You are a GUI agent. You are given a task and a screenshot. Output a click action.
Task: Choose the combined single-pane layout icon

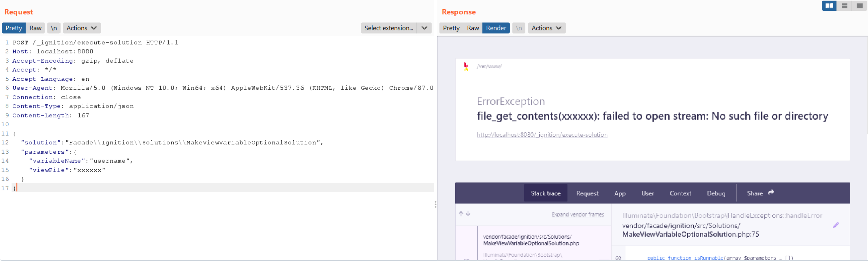point(860,6)
